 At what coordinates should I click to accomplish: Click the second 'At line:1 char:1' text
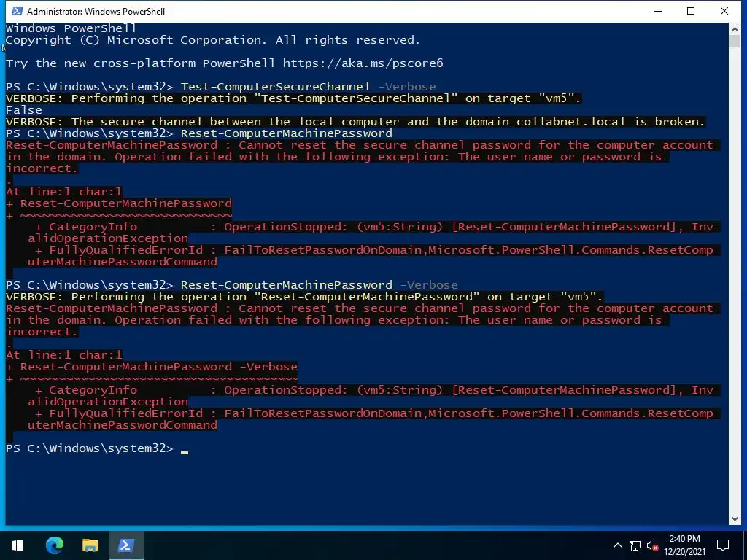point(64,355)
